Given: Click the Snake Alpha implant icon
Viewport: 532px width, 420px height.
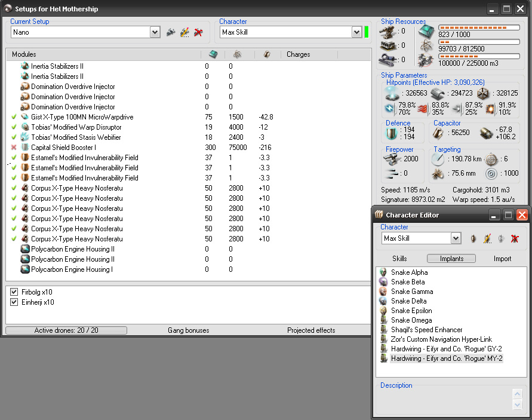Looking at the screenshot, I should 383,272.
